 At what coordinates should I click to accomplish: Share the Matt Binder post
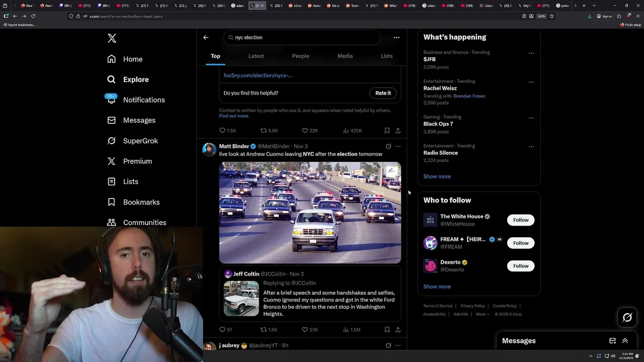coord(397,330)
